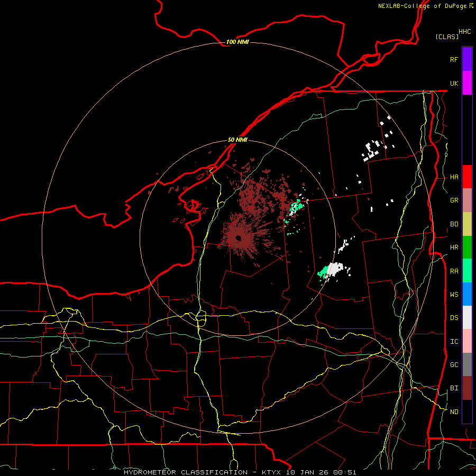Click the '50 NMI' range ring label
This screenshot has width=476, height=476.
click(237, 140)
